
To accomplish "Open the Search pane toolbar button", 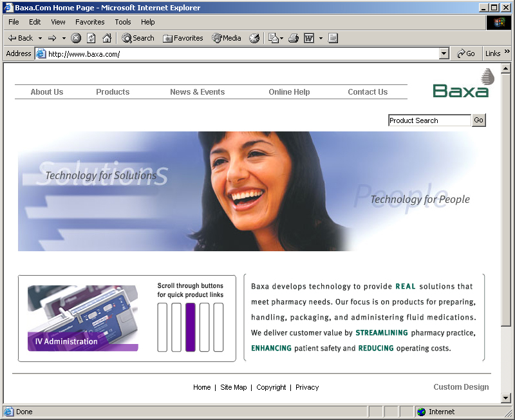I will click(x=138, y=38).
